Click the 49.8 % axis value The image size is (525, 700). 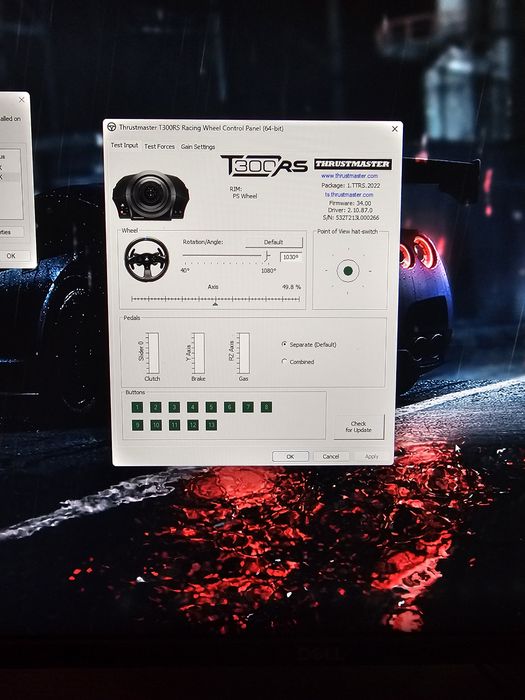click(x=292, y=287)
